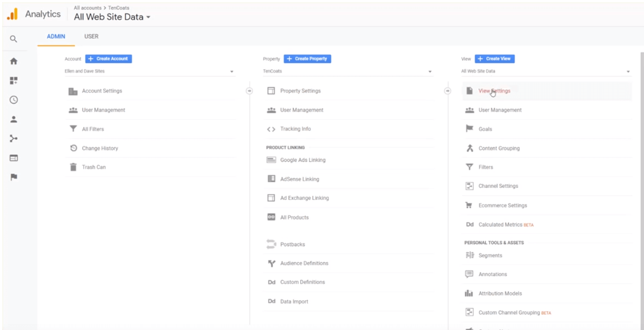Click the arrow between Account and Property columns

point(249,91)
